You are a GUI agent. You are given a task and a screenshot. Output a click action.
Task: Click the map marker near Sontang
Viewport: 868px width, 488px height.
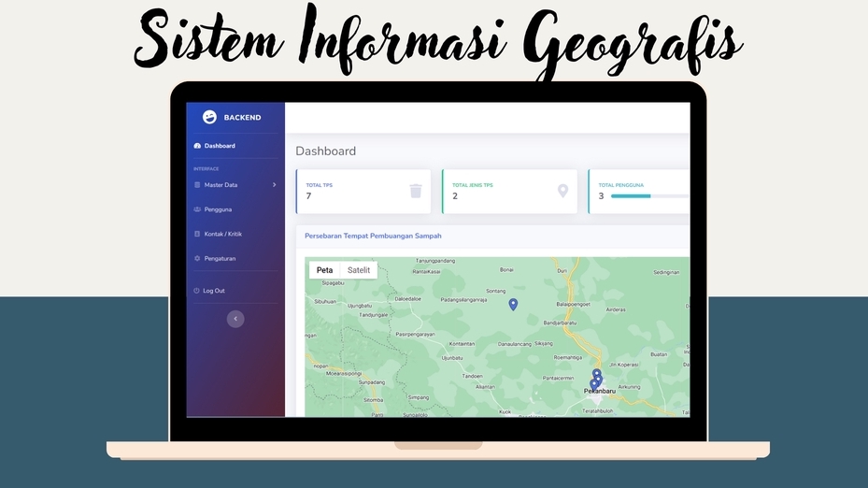(513, 305)
